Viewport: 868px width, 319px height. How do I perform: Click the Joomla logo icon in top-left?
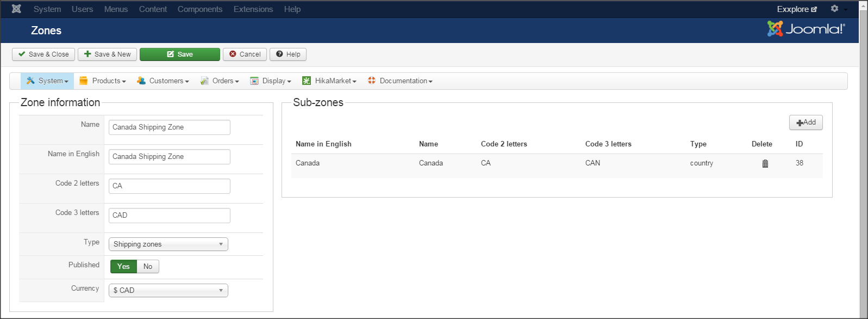[16, 9]
